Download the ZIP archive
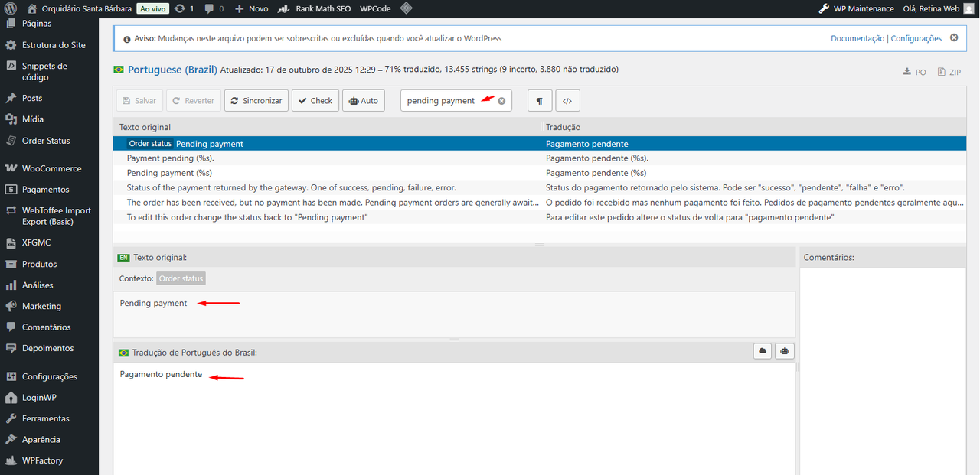 [x=949, y=72]
